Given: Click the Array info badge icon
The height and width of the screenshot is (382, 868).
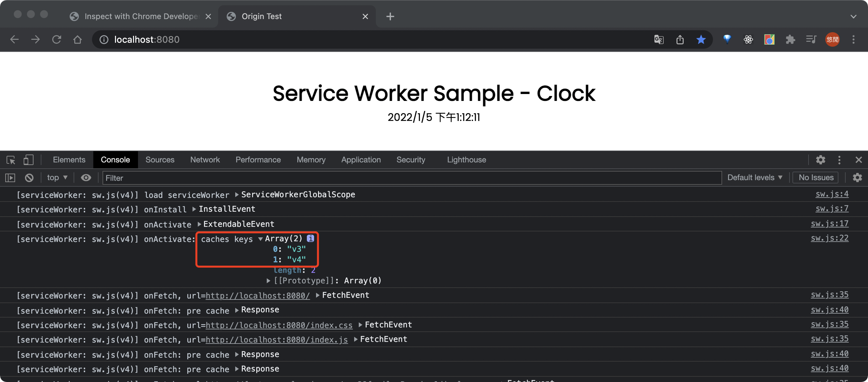Looking at the screenshot, I should [x=310, y=238].
